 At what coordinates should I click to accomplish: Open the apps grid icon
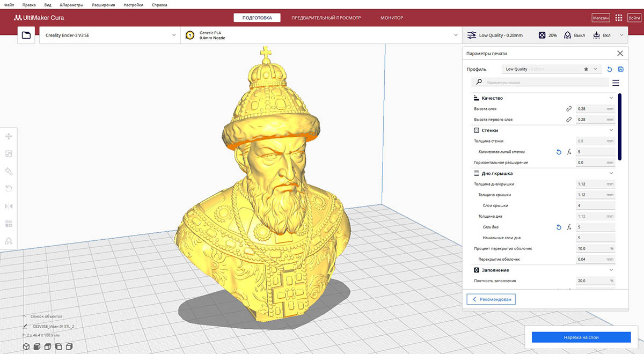[x=619, y=18]
